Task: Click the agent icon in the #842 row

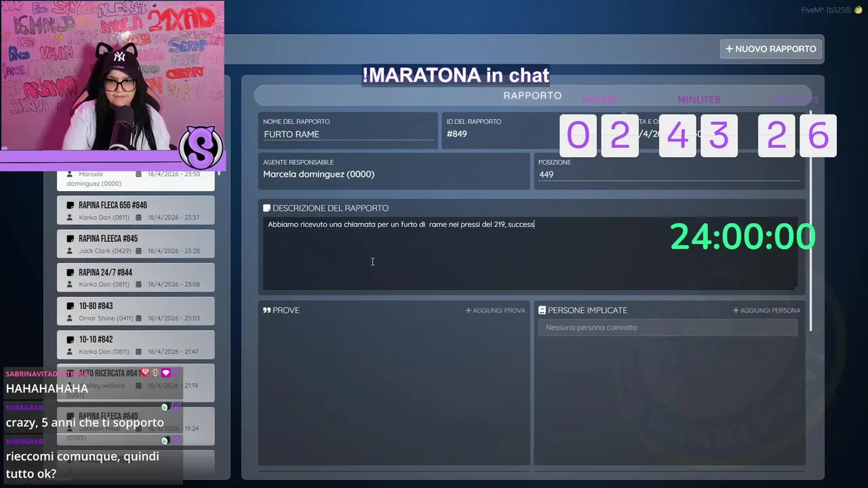Action: 70,352
